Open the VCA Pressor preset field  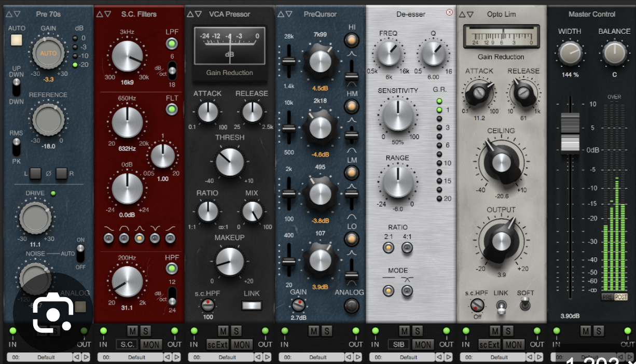point(221,357)
